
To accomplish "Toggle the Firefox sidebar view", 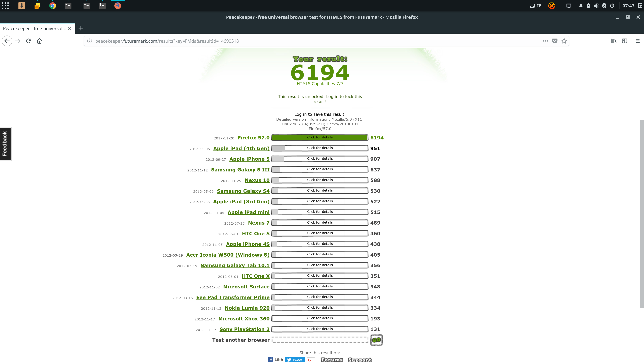I will coord(625,41).
